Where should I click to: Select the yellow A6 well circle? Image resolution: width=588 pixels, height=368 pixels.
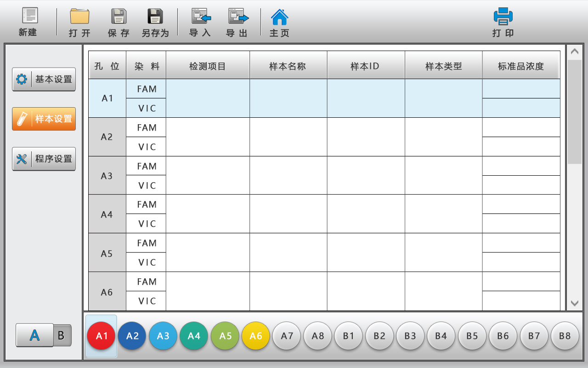pyautogui.click(x=256, y=336)
